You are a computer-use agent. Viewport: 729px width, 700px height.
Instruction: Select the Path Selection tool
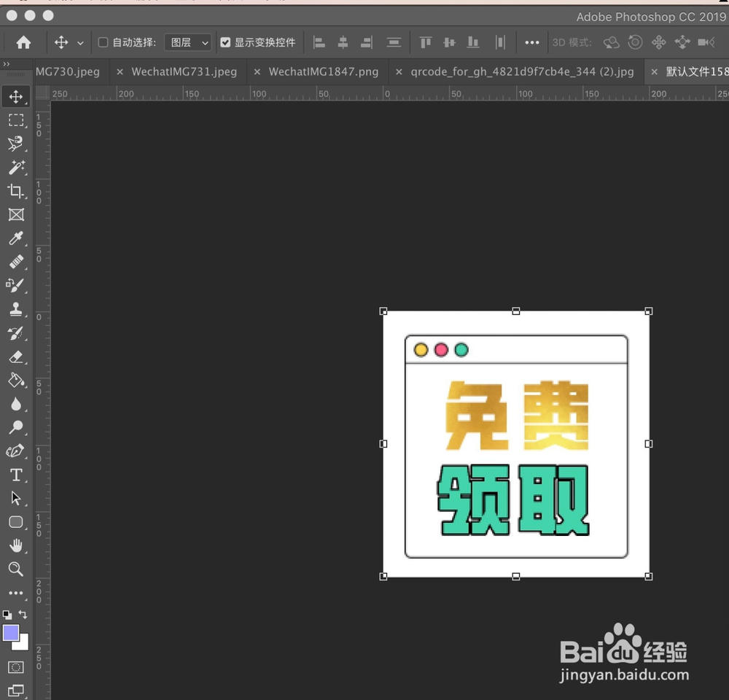tap(16, 498)
